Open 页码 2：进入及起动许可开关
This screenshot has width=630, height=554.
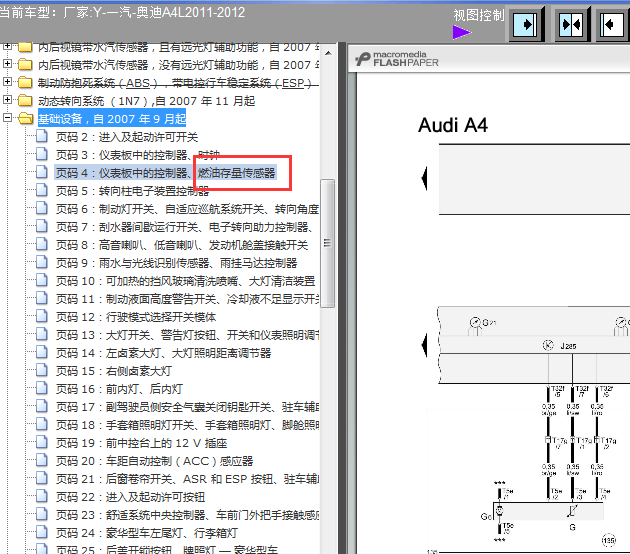pos(127,137)
